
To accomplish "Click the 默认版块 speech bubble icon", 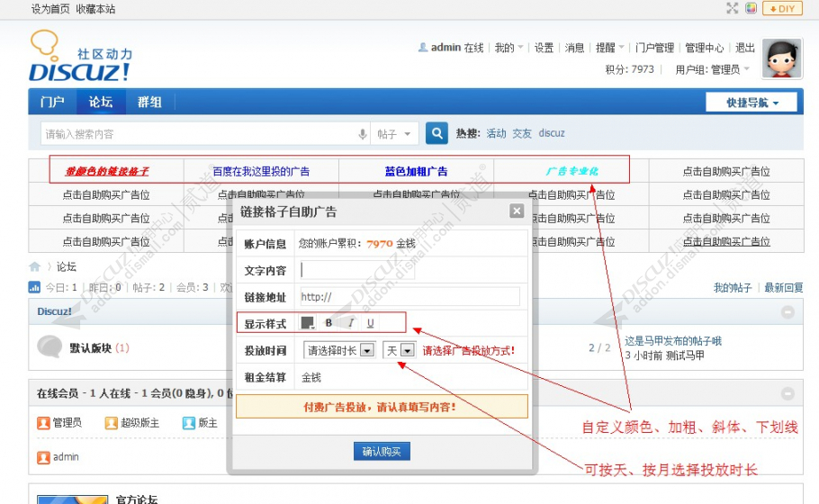I will coord(50,346).
